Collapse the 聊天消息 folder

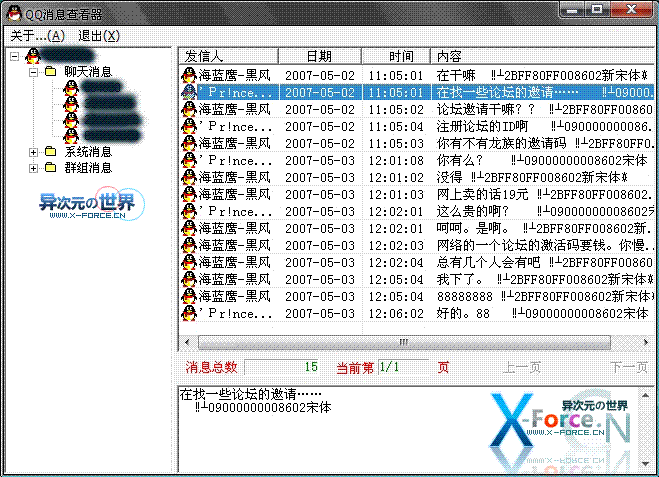(33, 72)
